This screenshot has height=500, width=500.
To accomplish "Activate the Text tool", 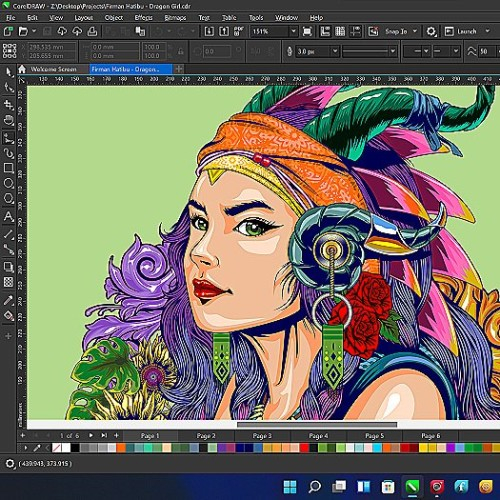I will [9, 217].
